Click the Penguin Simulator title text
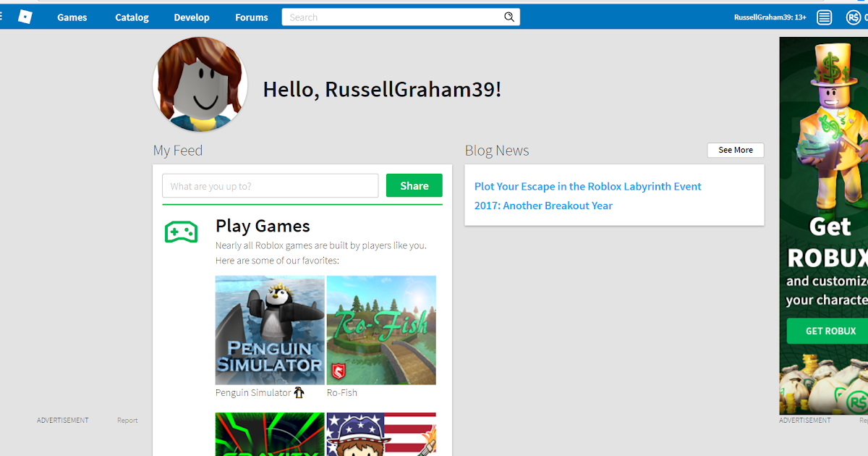This screenshot has height=456, width=868. coord(253,393)
